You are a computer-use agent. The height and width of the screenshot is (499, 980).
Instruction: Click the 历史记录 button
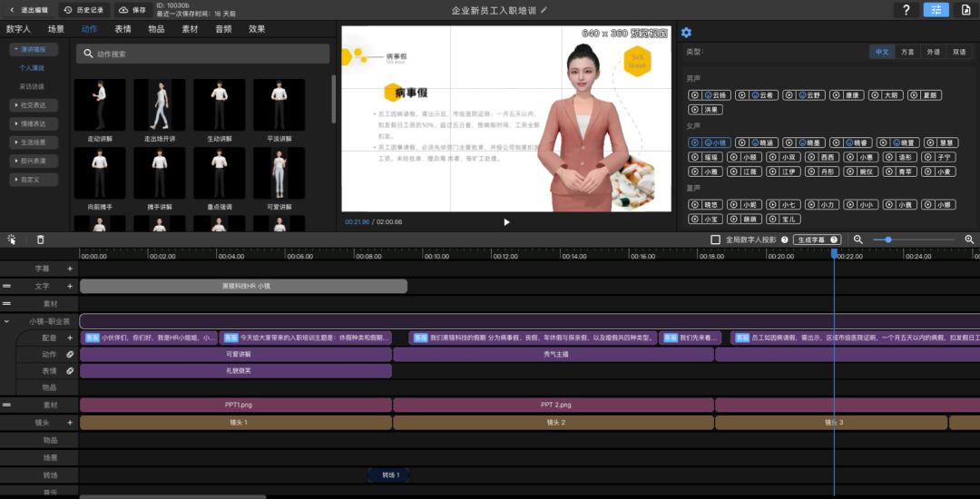coord(83,10)
